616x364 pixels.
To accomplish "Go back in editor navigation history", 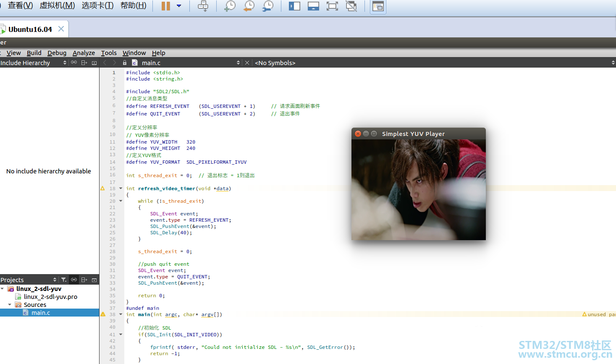I will [105, 63].
